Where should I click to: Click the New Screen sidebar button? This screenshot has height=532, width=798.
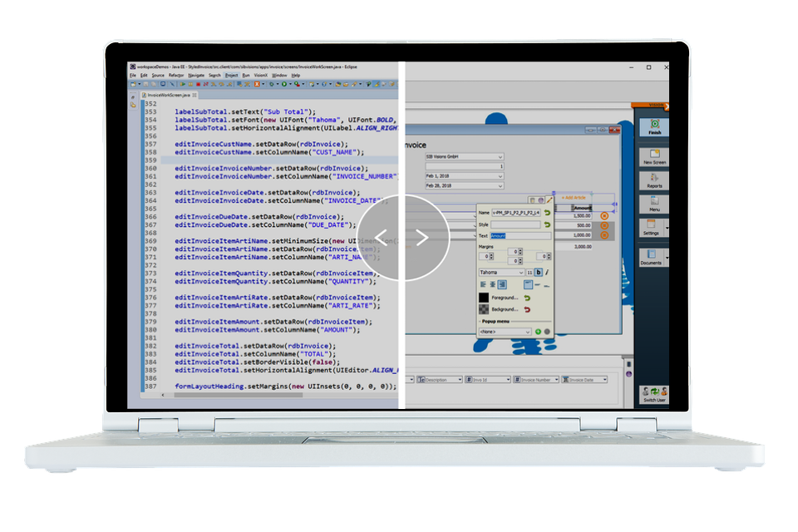(x=654, y=157)
